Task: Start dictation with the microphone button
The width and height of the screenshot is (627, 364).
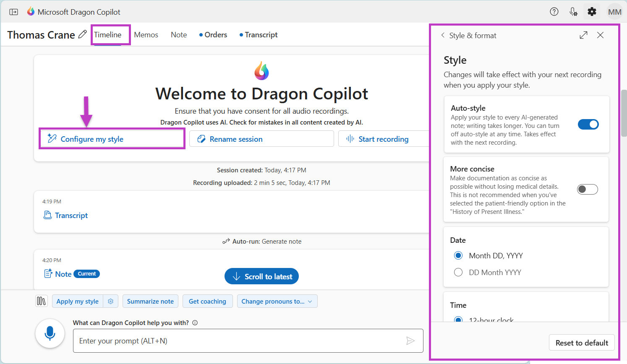Action: point(50,333)
